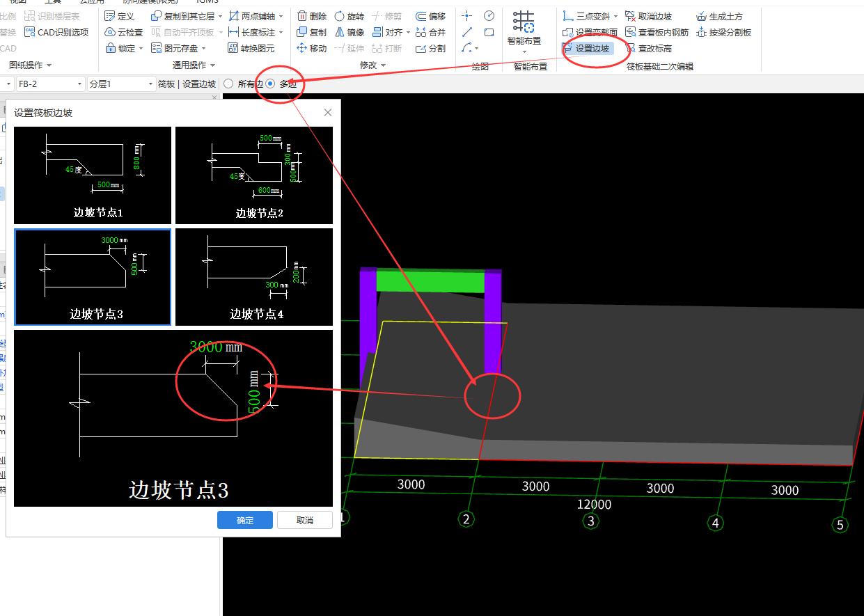Screen dimensions: 864x616
Task: Click the 锁定 lock icon
Action: (111, 48)
